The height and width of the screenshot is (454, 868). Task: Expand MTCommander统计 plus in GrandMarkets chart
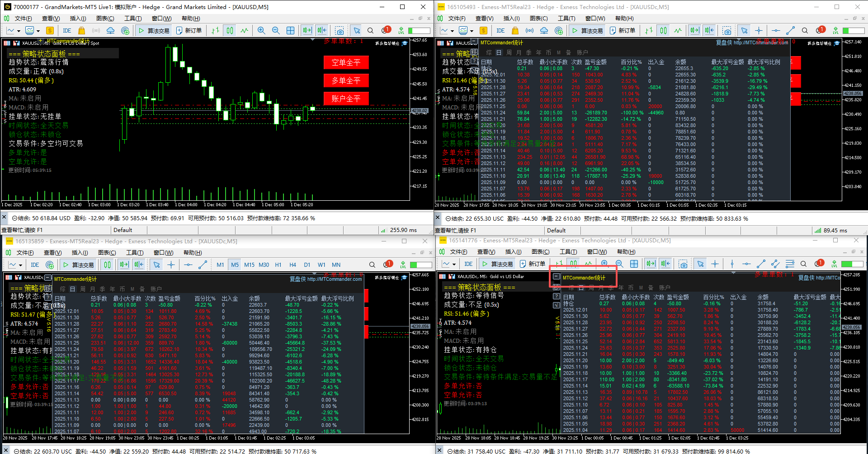[x=42, y=41]
